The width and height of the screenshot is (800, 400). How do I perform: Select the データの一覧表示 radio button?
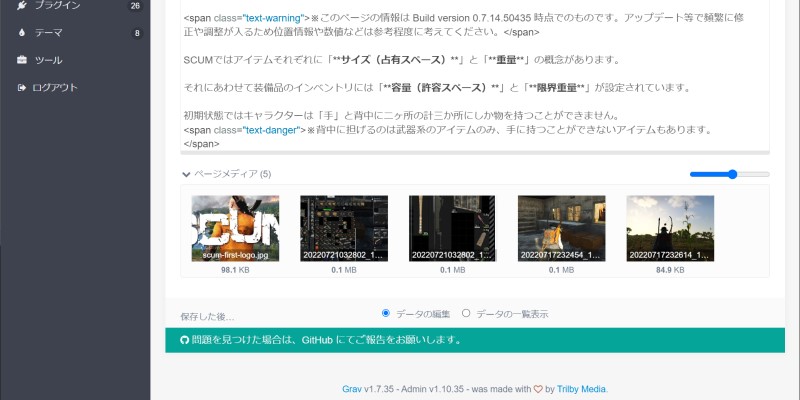click(x=466, y=313)
